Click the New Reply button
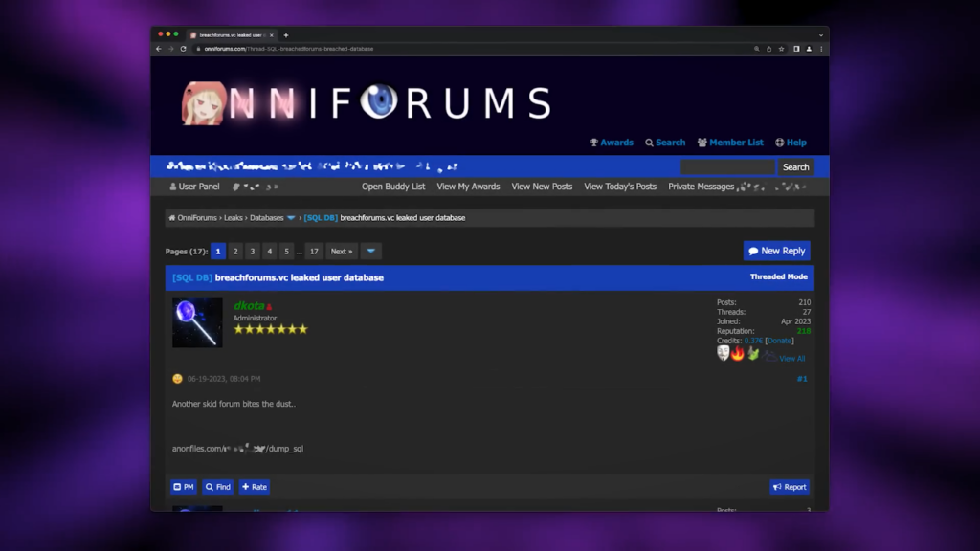Screen dimensions: 980x551 point(776,251)
